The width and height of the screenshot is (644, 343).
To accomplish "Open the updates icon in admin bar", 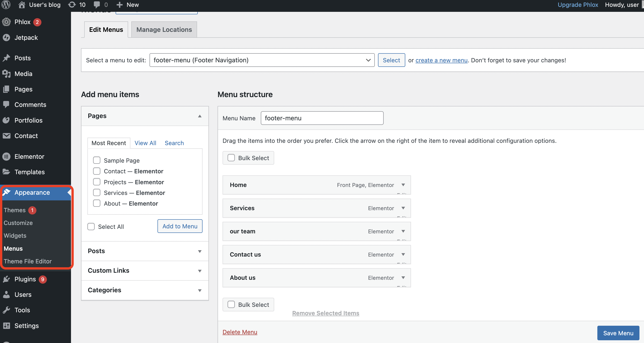I will tap(72, 5).
